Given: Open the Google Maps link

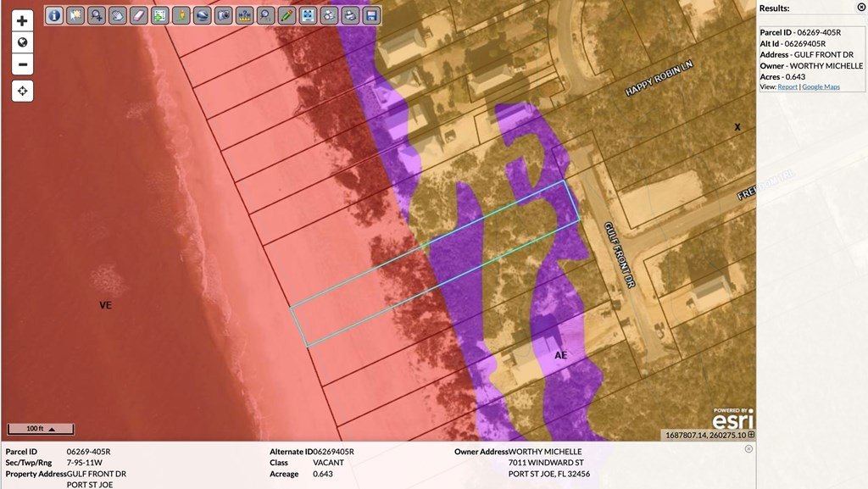Looking at the screenshot, I should click(821, 86).
